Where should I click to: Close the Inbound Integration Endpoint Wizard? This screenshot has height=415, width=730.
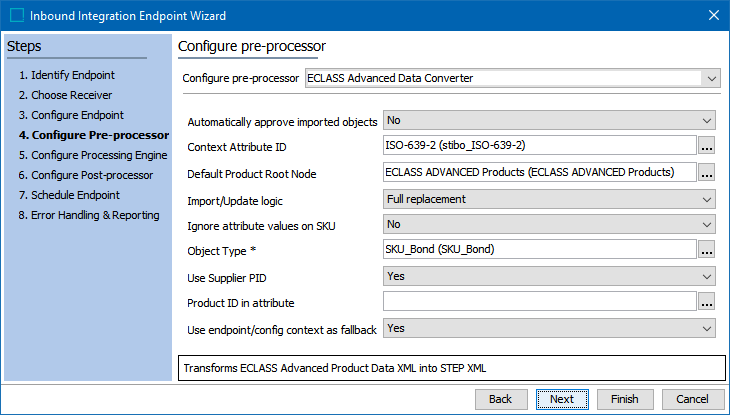tap(714, 15)
